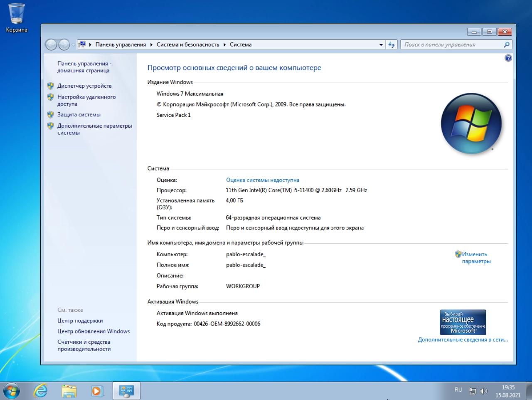Open 'Оценка системы недоступна' link

(x=263, y=180)
